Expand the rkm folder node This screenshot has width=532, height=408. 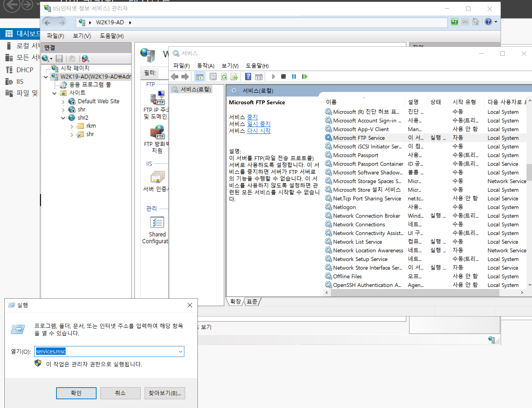click(x=72, y=127)
